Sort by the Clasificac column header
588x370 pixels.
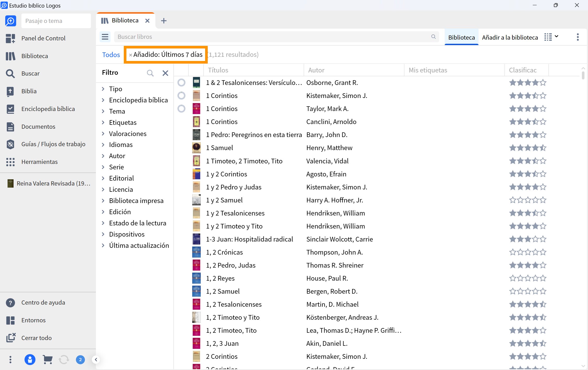coord(526,70)
